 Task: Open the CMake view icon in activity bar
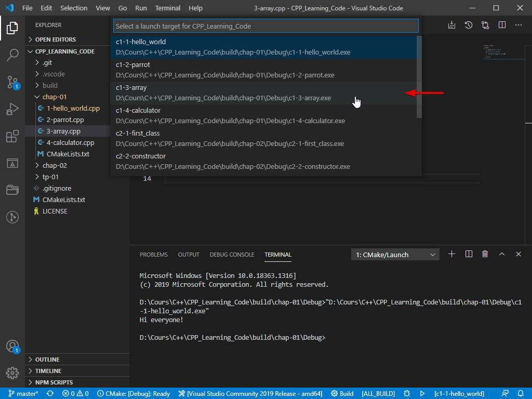(12, 163)
